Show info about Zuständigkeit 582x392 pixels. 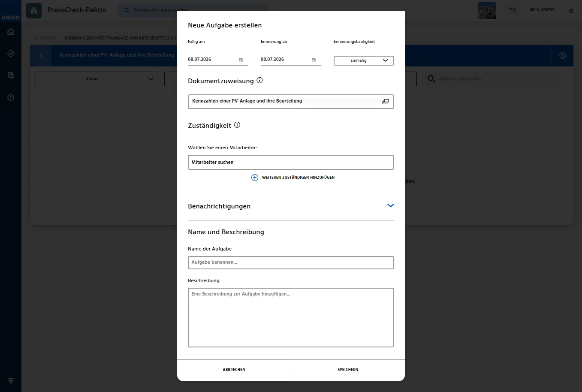click(x=237, y=125)
